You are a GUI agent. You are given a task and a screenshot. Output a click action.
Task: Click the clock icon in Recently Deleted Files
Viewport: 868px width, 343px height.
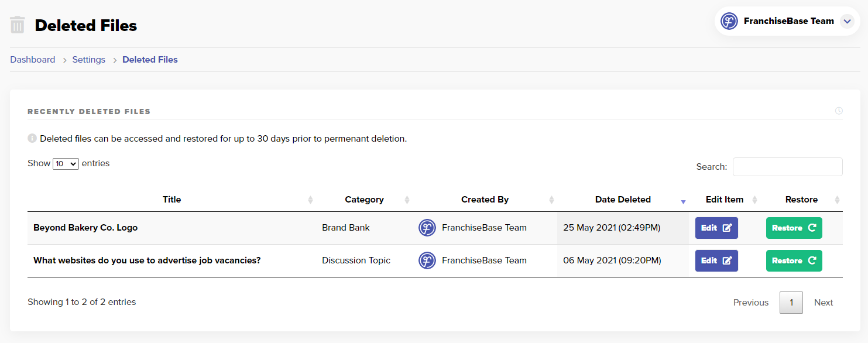(838, 111)
